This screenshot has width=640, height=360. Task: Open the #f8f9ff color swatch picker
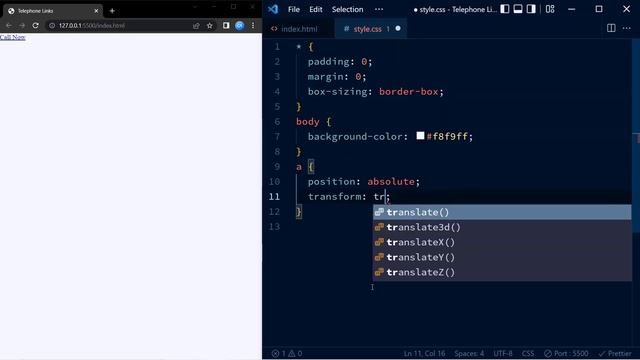pos(420,136)
